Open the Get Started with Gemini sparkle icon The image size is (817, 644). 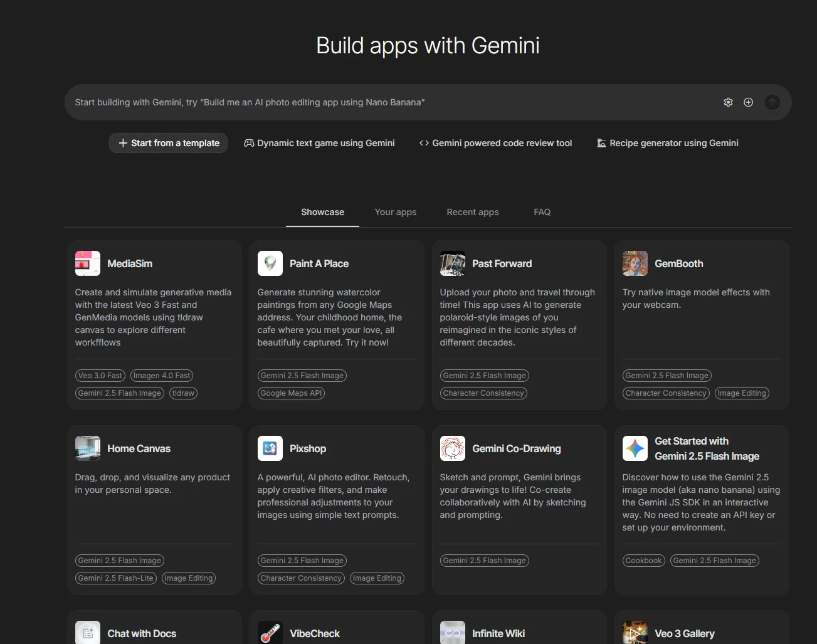pyautogui.click(x=635, y=448)
